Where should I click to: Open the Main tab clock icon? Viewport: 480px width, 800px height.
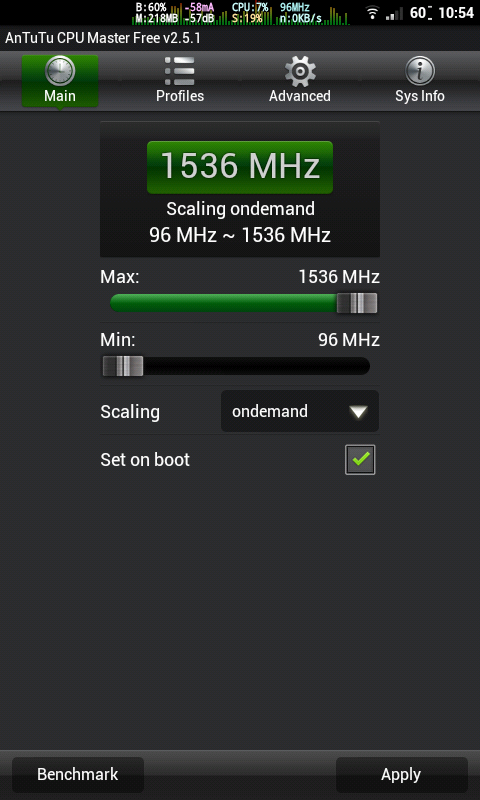click(x=60, y=71)
